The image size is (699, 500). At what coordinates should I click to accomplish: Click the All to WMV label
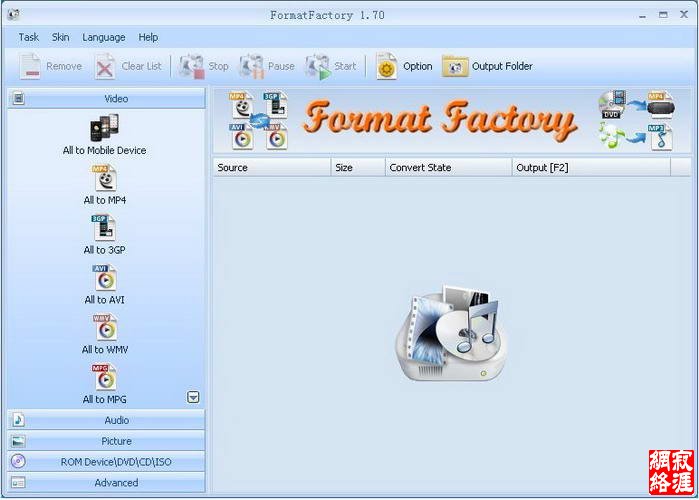pyautogui.click(x=105, y=350)
